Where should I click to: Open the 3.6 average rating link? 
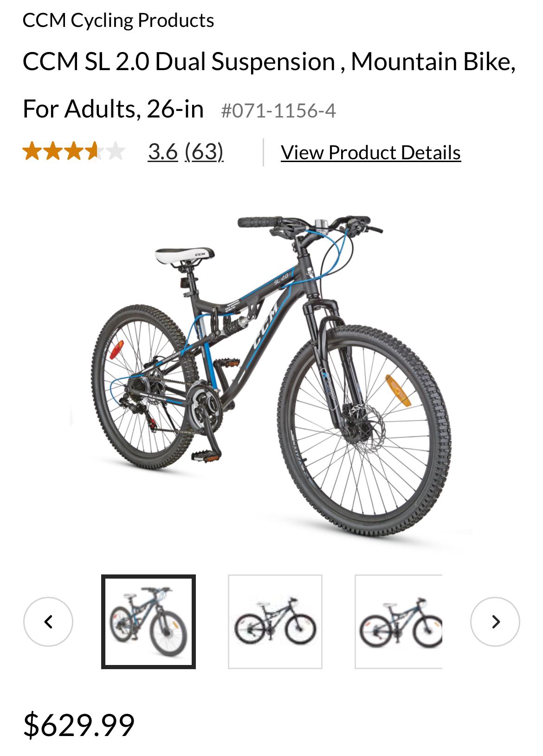[x=163, y=151]
